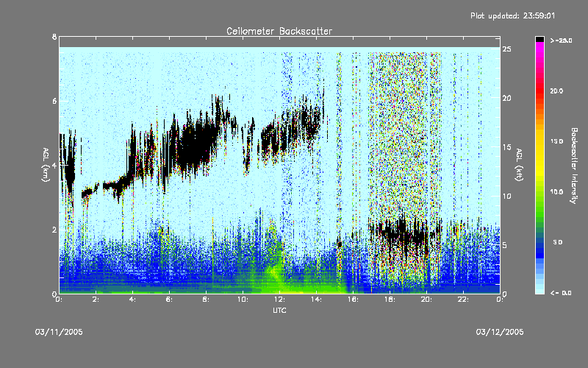Click the "14:" UTC hour tick label

click(317, 300)
